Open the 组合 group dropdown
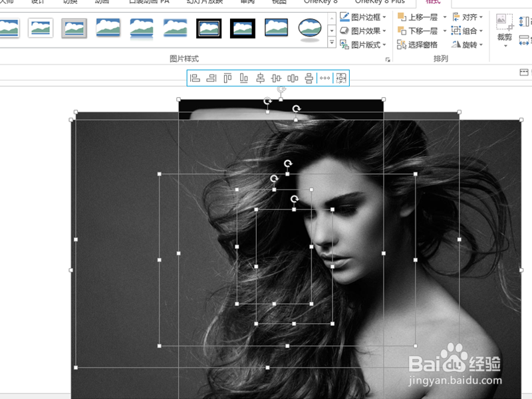Viewport: 532px width, 399px height. pos(467,31)
